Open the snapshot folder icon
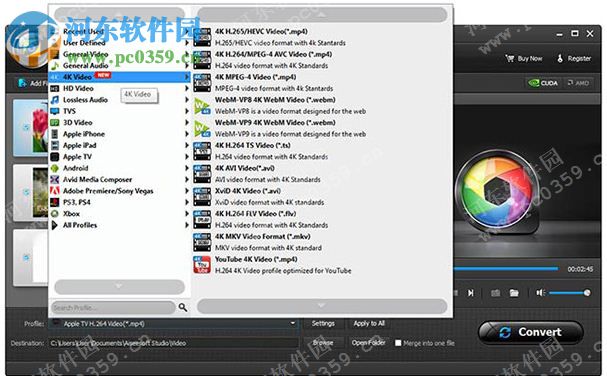The width and height of the screenshot is (607, 376). [514, 293]
